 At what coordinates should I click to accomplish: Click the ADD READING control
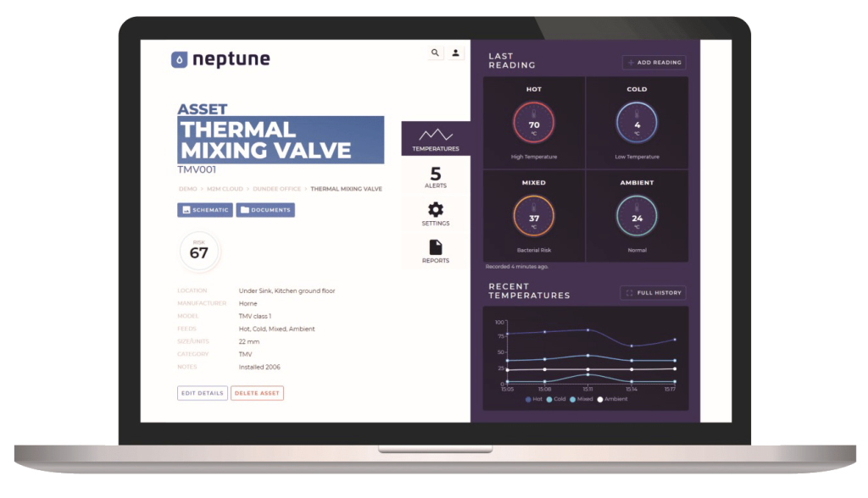pos(654,62)
